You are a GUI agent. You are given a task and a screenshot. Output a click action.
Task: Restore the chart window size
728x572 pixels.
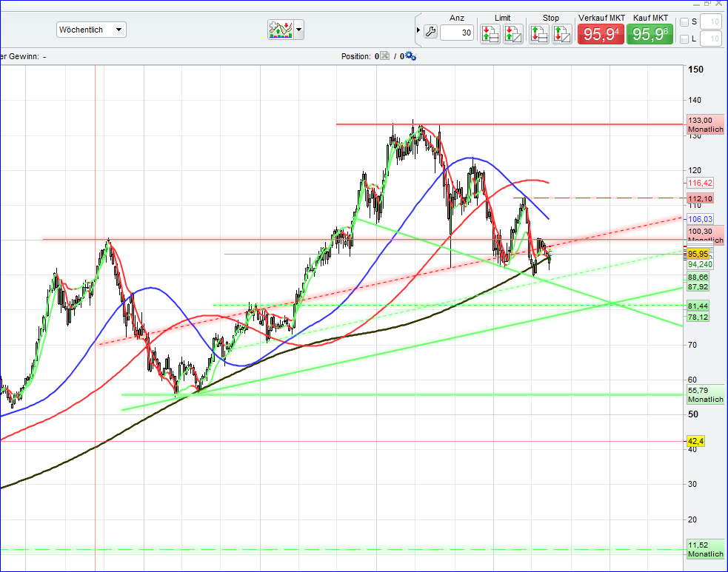(x=708, y=3)
